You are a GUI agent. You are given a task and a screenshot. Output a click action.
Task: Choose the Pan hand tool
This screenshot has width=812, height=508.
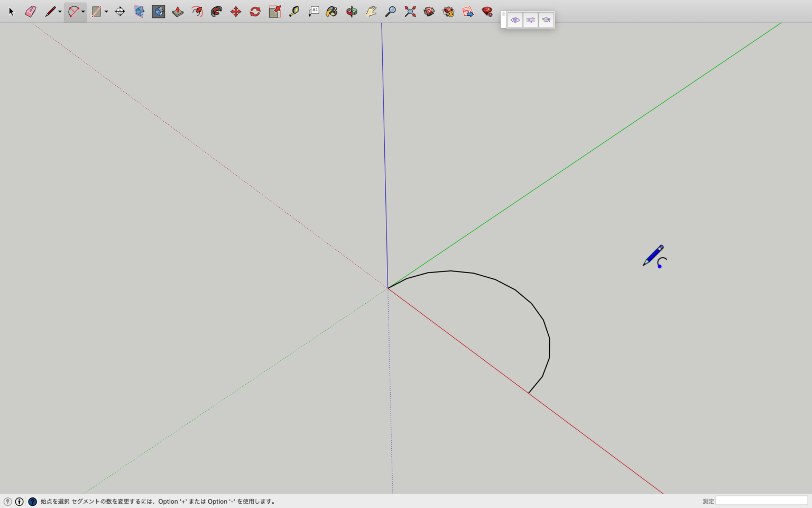pyautogui.click(x=371, y=12)
